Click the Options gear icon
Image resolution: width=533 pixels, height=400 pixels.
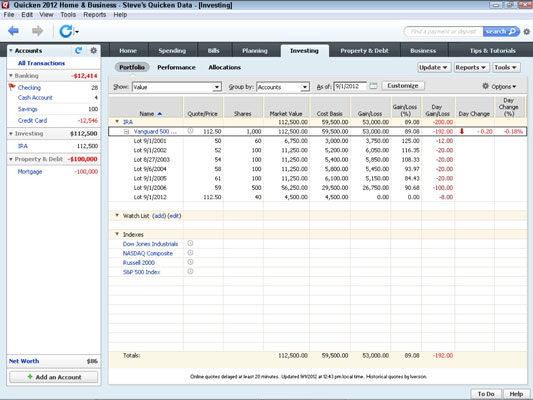[485, 86]
